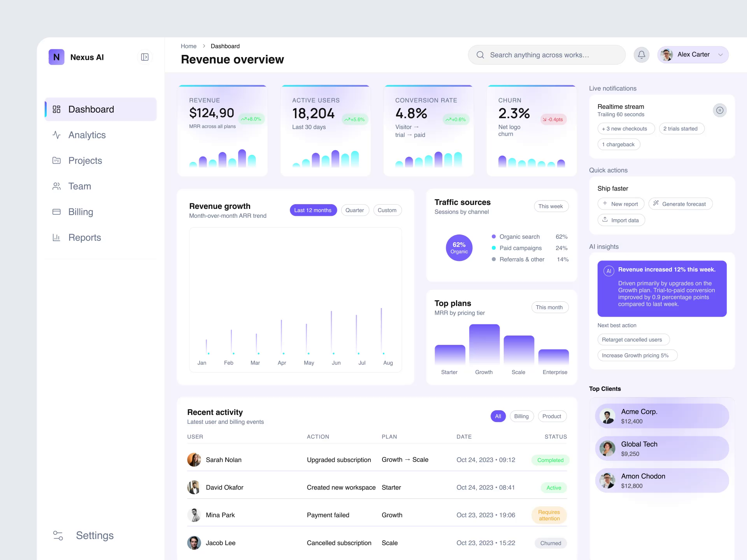Open the Top plans This month selector

(x=550, y=307)
